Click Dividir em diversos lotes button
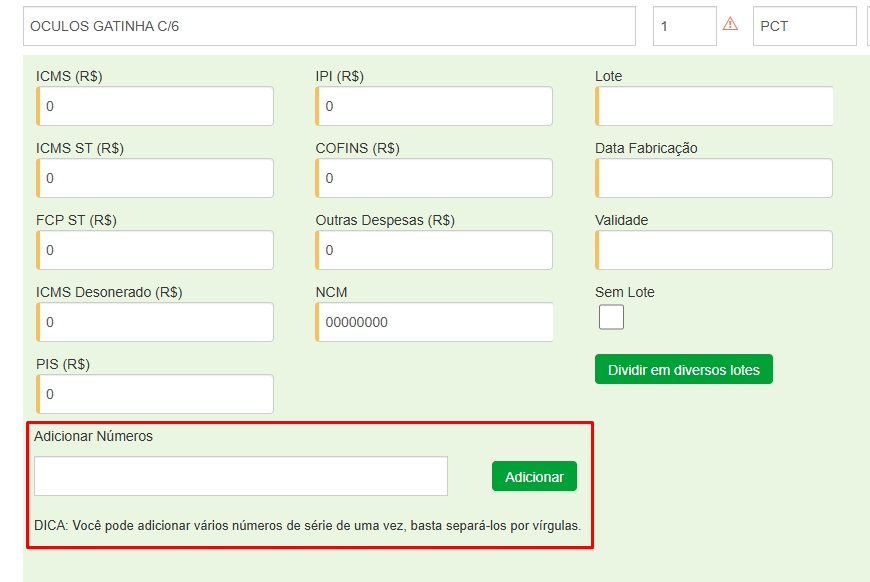Screen dimensions: 870x582 (683, 369)
